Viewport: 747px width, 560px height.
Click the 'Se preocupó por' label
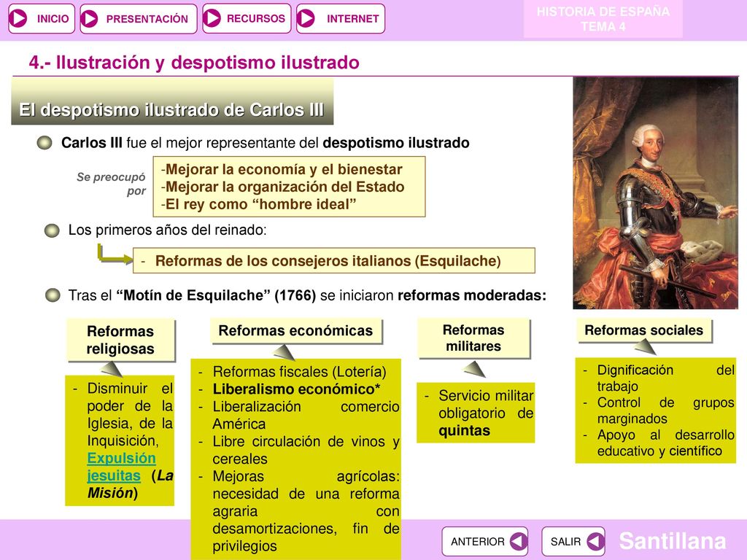point(112,184)
